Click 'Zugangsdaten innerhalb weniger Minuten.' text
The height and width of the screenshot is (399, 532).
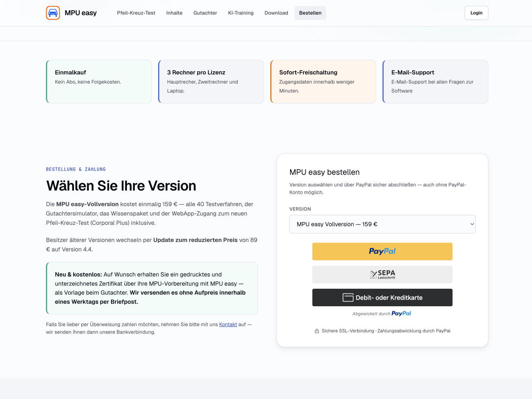[317, 86]
